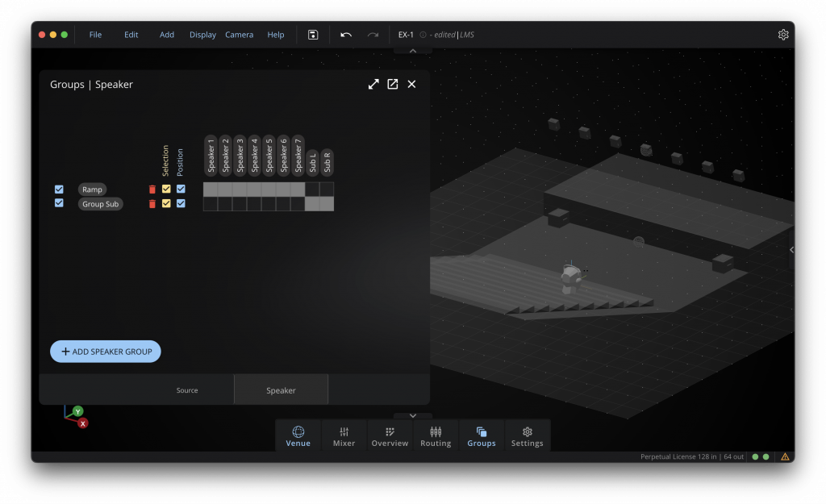Select the listener head model in venue
The height and width of the screenshot is (504, 826).
click(570, 278)
